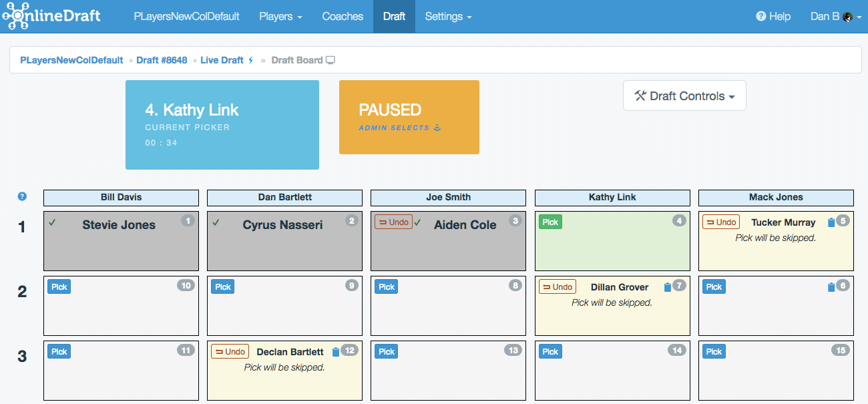Click Pick button in pick 11 cell
This screenshot has height=404, width=868.
59,352
